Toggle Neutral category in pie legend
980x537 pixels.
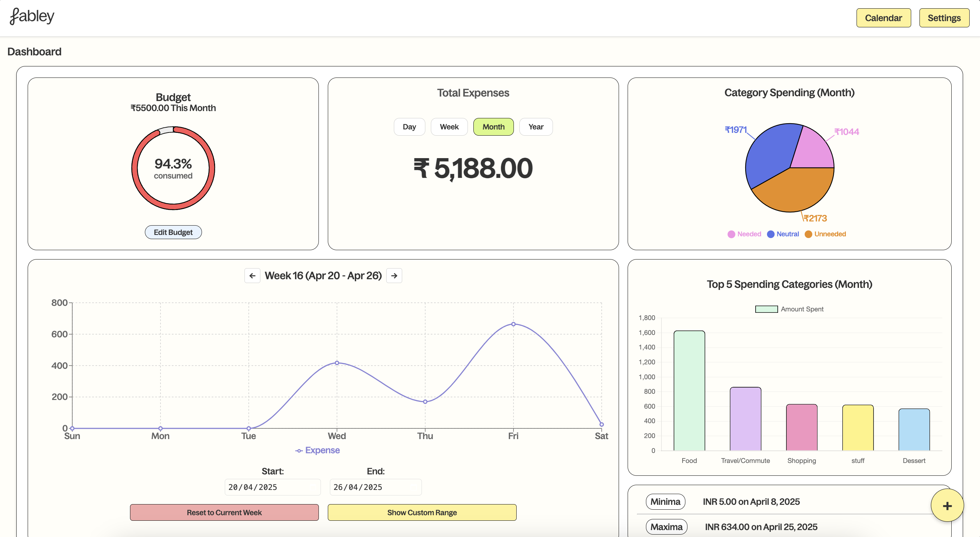click(783, 234)
